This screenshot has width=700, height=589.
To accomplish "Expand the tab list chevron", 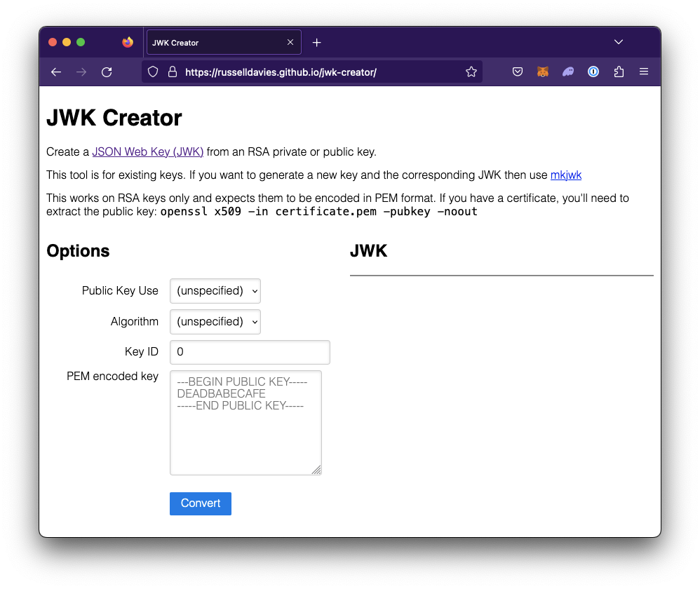I will 618,41.
